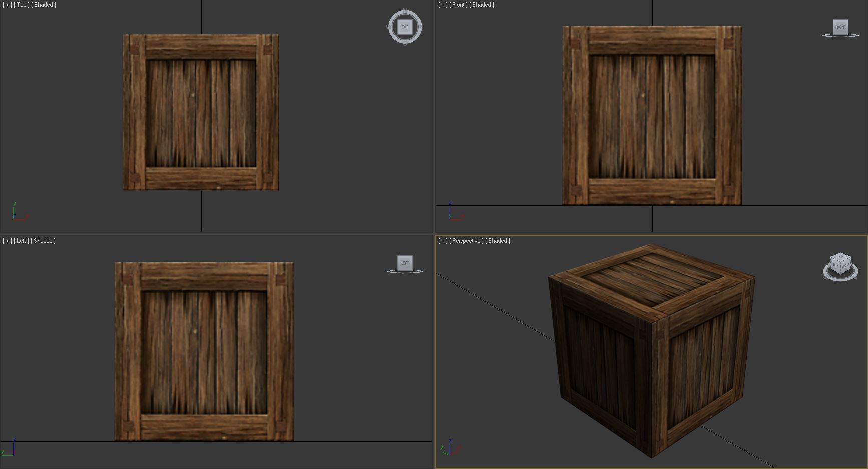Viewport: 868px width, 469px height.
Task: Open the [+] menu of the Perspective viewport
Action: (443, 241)
